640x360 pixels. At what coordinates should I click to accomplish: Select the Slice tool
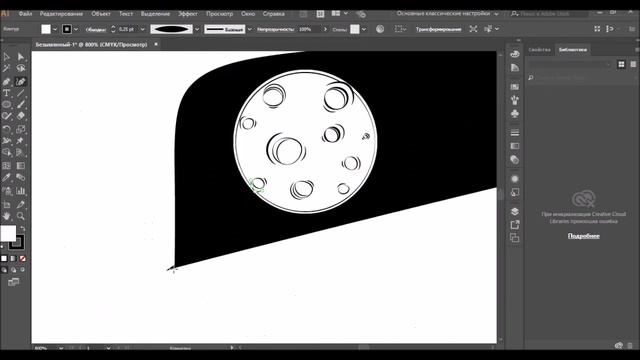[20, 204]
